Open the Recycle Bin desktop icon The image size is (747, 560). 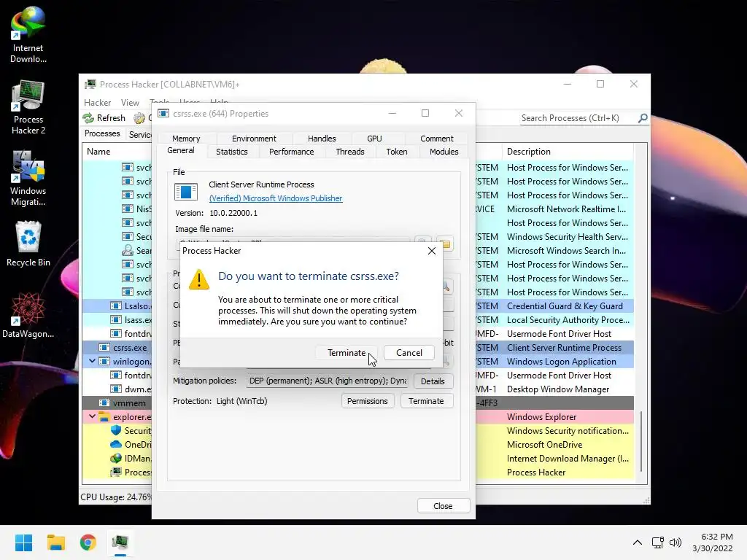coord(28,244)
